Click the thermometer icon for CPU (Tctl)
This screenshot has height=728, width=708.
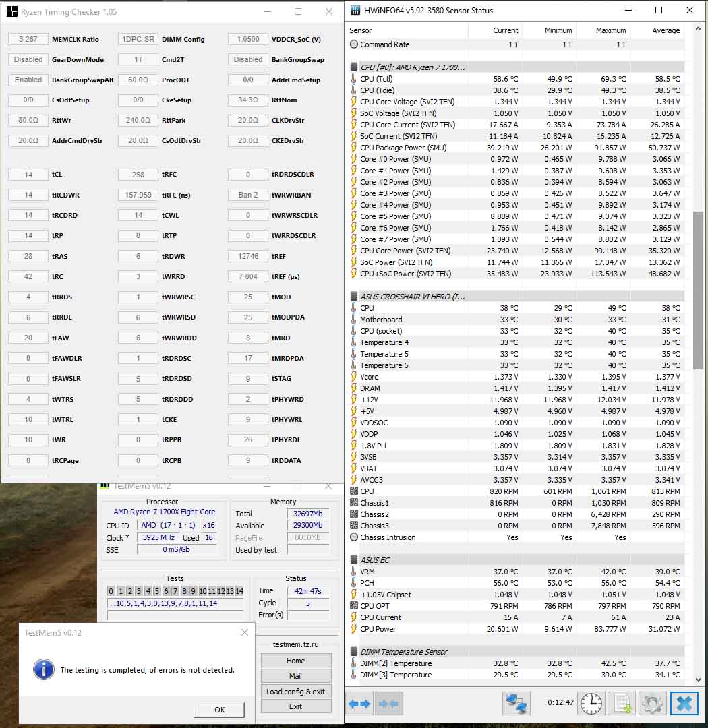(x=354, y=79)
